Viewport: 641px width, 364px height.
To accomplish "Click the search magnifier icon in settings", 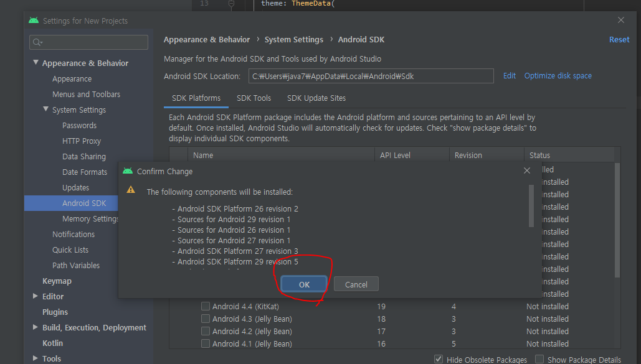I will [37, 42].
